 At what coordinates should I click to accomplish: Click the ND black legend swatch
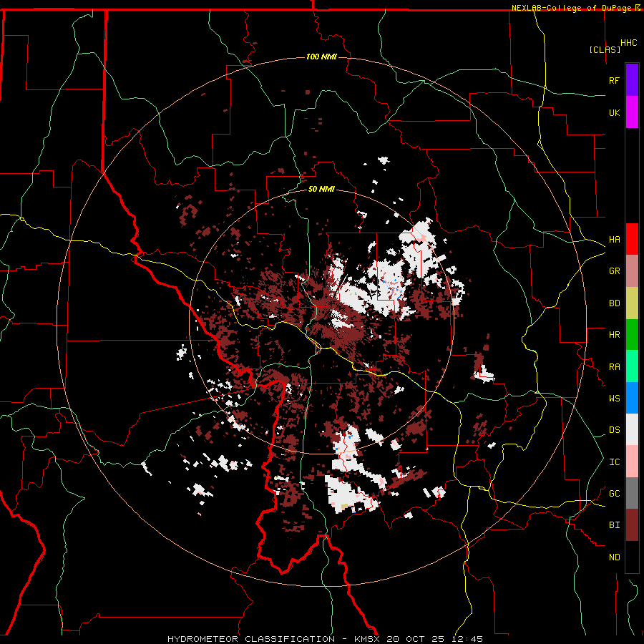pos(632,557)
